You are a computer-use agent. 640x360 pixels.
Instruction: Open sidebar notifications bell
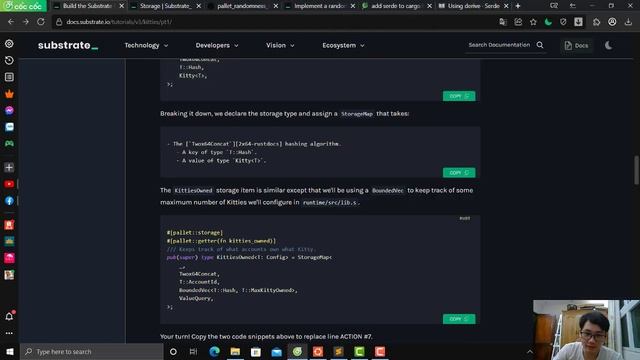click(9, 316)
